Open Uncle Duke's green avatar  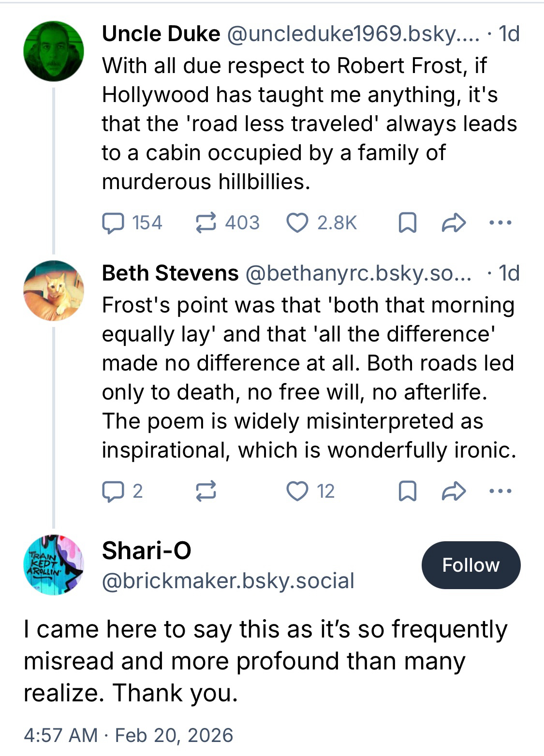pos(54,51)
